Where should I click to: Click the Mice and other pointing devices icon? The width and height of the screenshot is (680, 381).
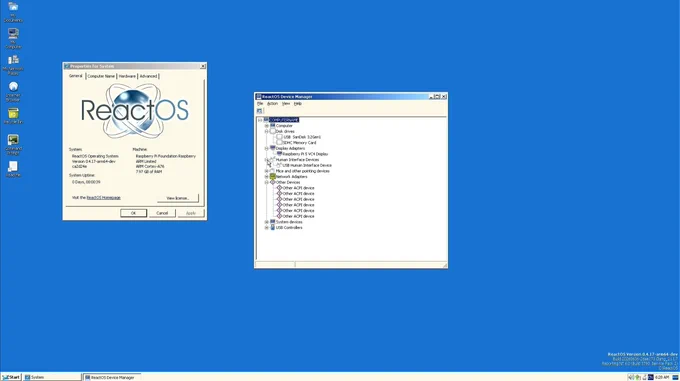[x=273, y=171]
